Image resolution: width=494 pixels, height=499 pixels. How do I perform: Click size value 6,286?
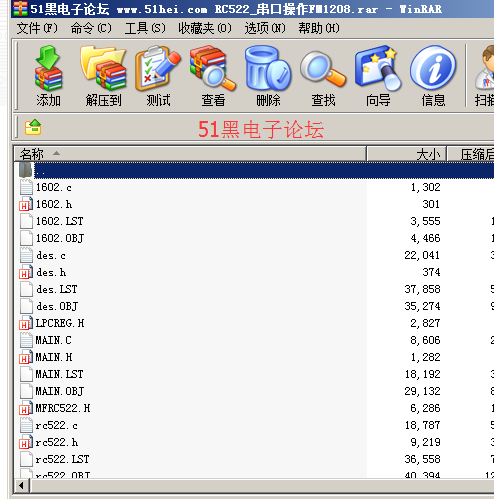point(425,408)
